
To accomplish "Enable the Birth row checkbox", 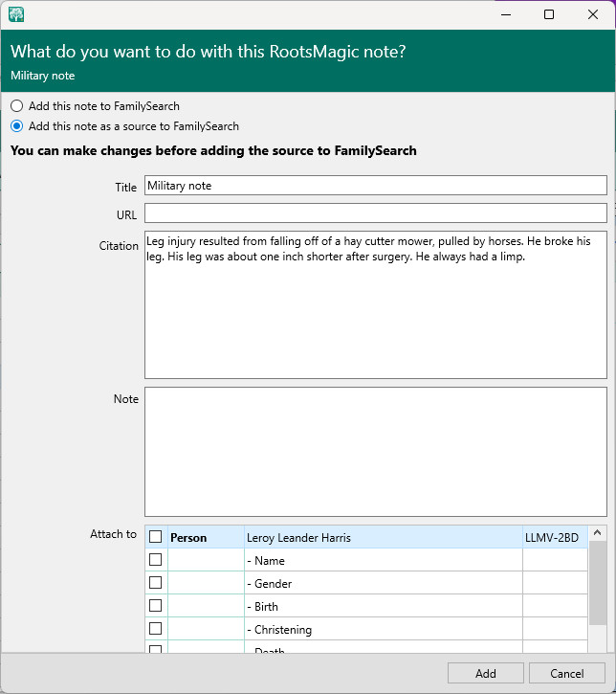I will coord(156,606).
